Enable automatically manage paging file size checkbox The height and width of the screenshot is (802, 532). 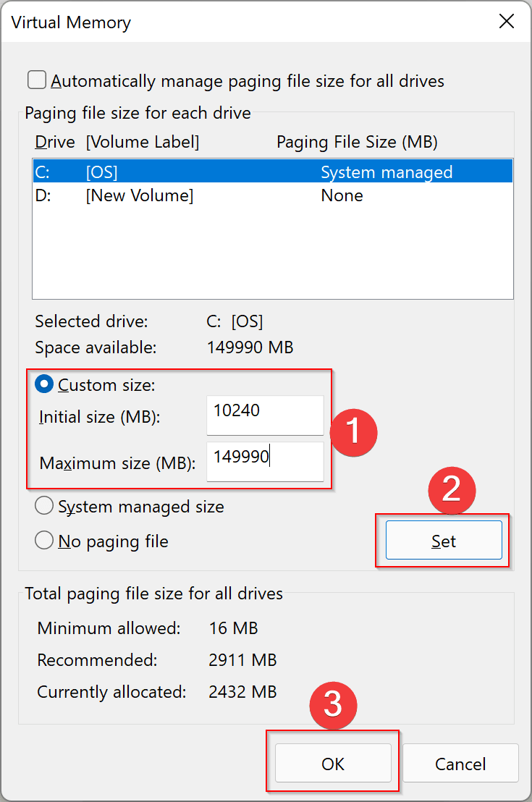(38, 80)
